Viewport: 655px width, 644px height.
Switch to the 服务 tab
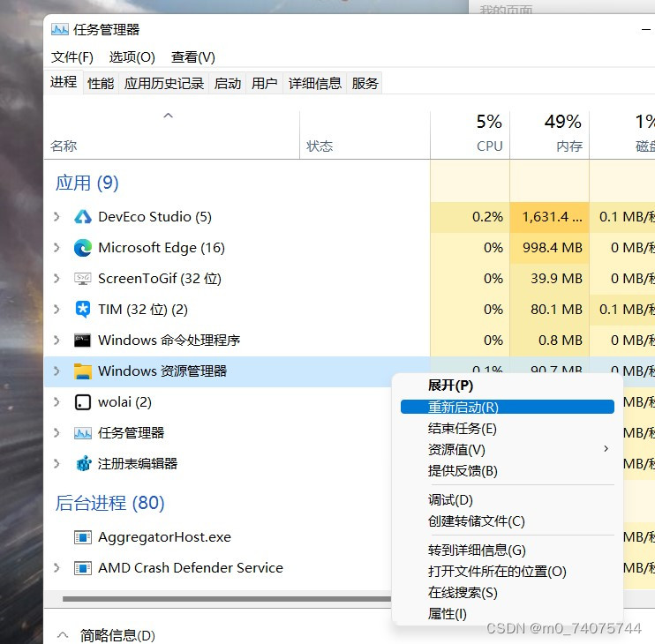pyautogui.click(x=365, y=84)
